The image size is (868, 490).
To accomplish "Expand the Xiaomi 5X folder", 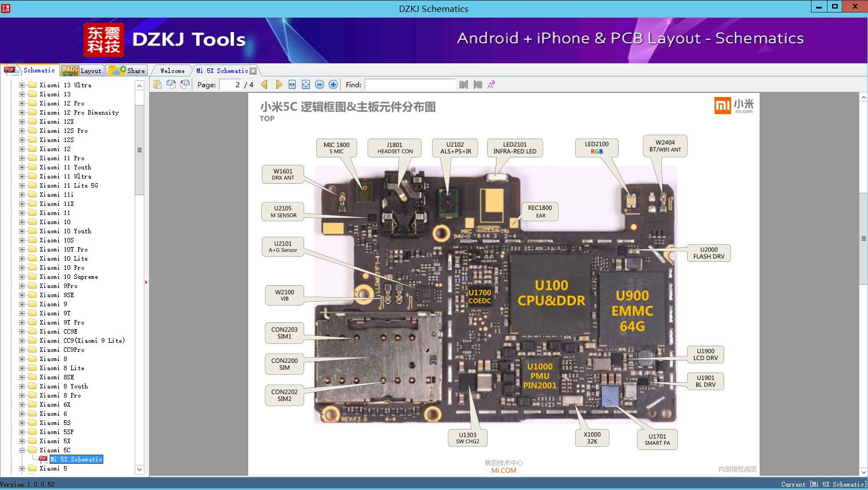I will [x=22, y=441].
